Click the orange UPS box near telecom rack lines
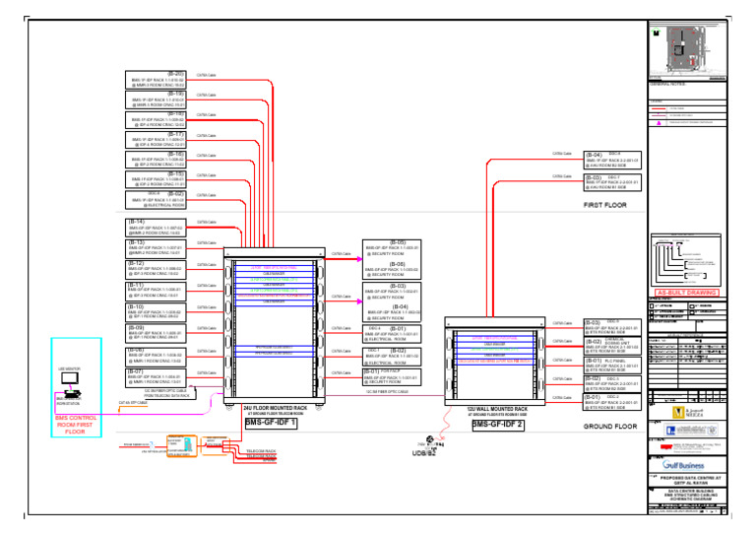 click(182, 446)
